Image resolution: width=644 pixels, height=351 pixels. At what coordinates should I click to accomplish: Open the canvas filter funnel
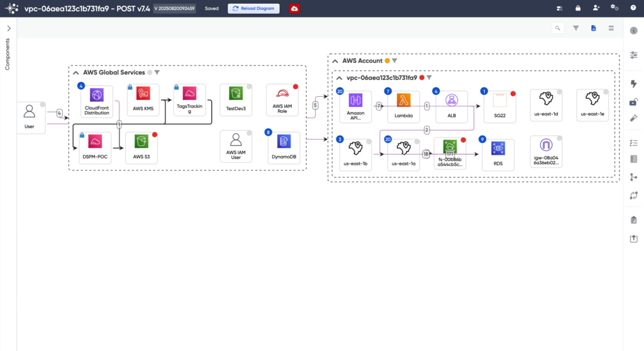click(x=576, y=28)
